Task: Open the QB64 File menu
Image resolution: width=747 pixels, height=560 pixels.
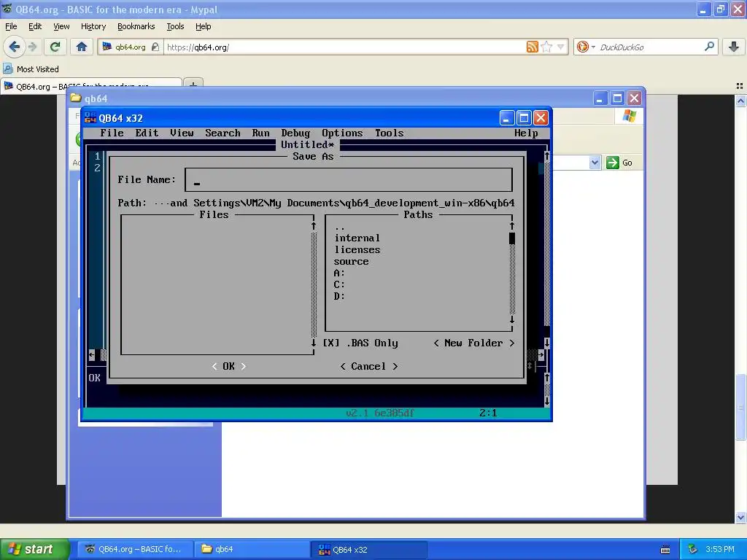Action: pos(112,133)
